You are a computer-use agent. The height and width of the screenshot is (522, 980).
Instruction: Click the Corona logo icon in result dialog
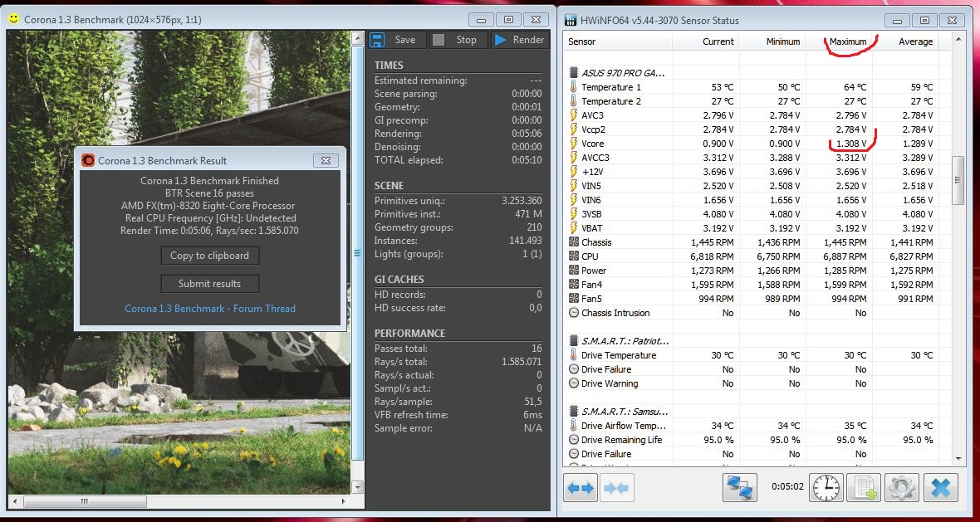[88, 160]
